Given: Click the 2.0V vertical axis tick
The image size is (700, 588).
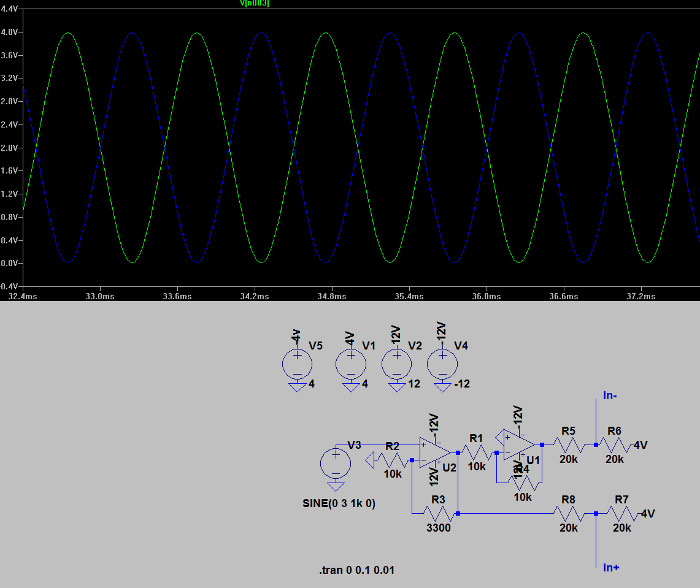Looking at the screenshot, I should point(9,148).
